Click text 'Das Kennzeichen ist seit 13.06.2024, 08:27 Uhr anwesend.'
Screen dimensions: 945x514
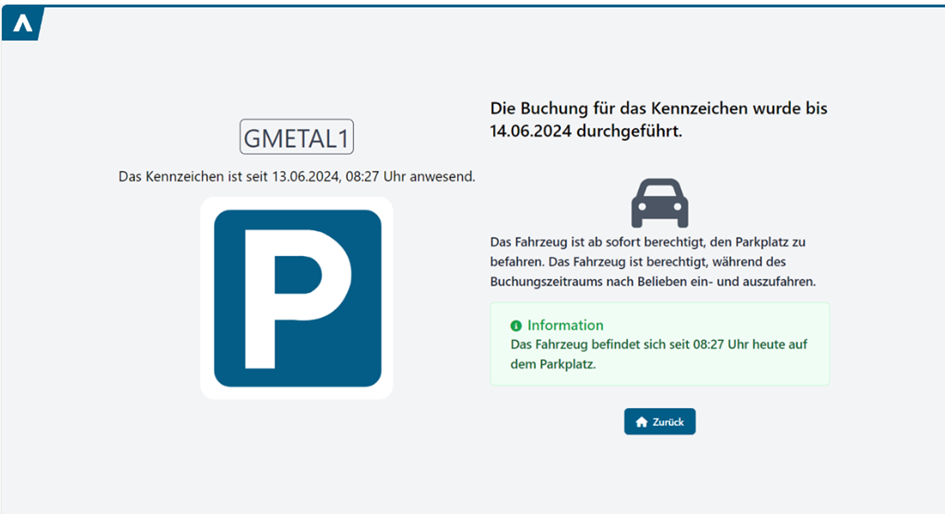click(297, 177)
